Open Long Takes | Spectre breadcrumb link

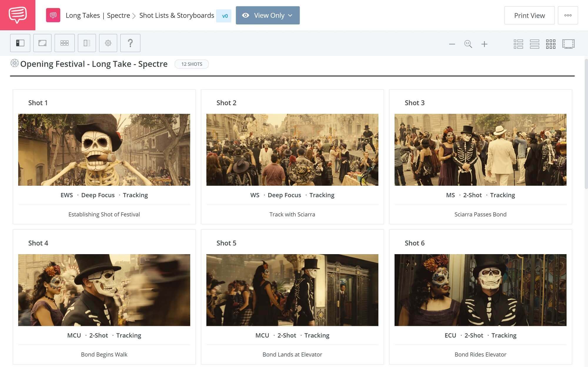[x=98, y=15]
